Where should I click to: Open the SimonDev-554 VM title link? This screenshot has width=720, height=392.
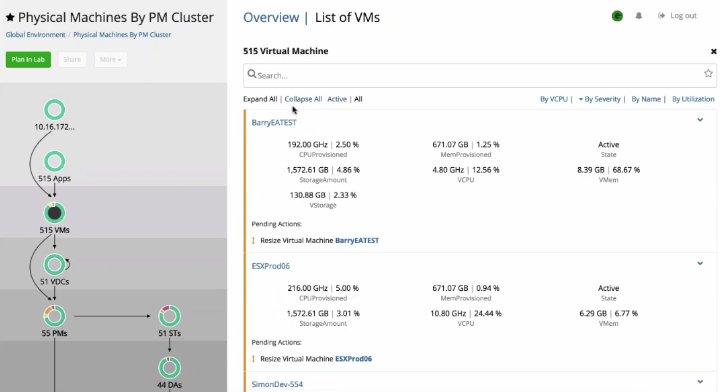(x=277, y=384)
